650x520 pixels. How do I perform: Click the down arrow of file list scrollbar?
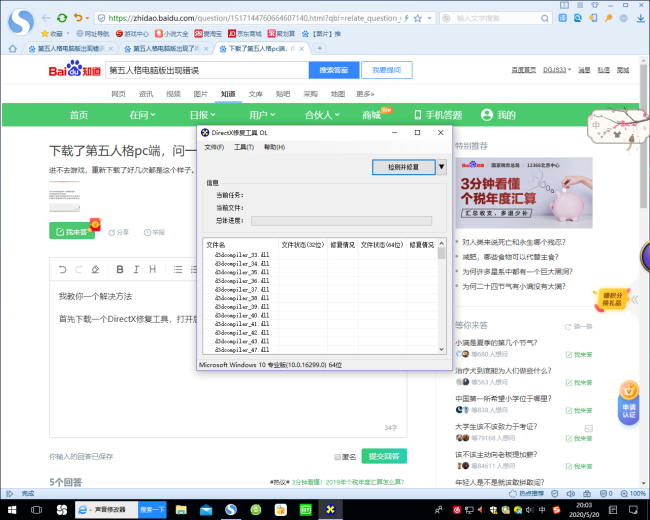pyautogui.click(x=441, y=349)
